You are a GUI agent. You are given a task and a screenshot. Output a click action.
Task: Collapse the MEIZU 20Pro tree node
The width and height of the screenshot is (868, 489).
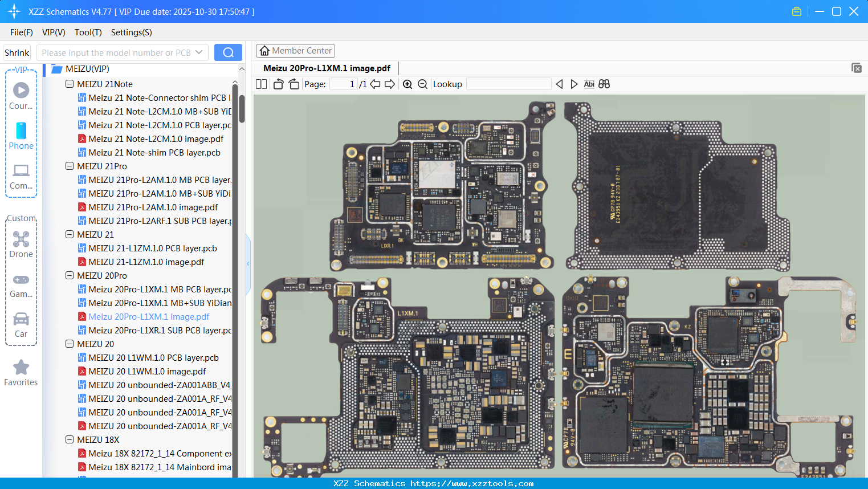point(70,275)
